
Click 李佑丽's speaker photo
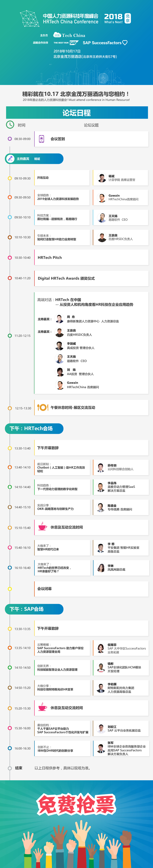(101, 688)
